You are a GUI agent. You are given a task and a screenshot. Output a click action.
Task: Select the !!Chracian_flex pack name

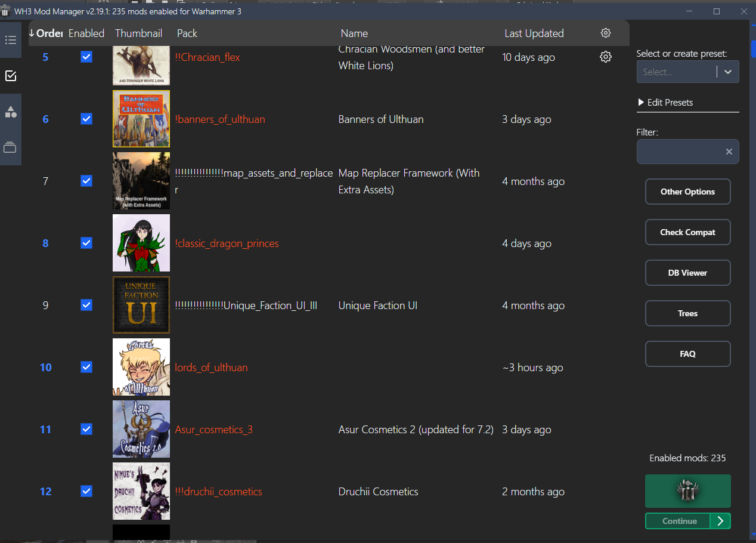tap(207, 57)
